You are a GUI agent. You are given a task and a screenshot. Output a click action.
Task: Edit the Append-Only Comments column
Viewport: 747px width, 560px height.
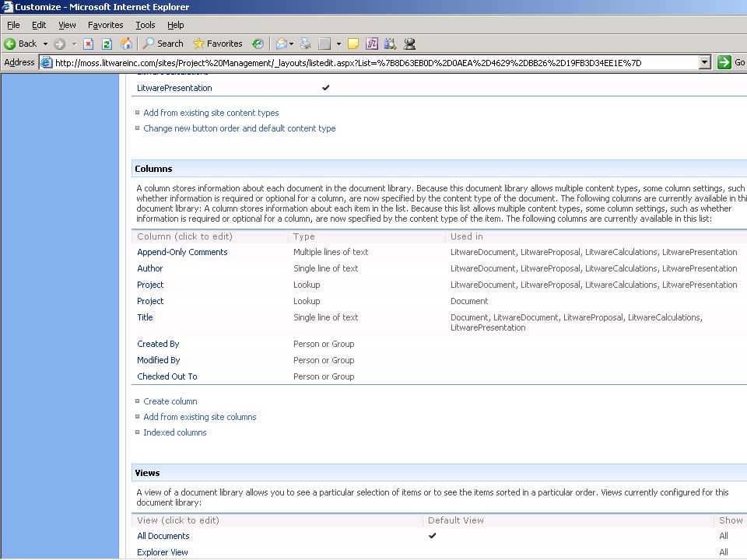(182, 252)
